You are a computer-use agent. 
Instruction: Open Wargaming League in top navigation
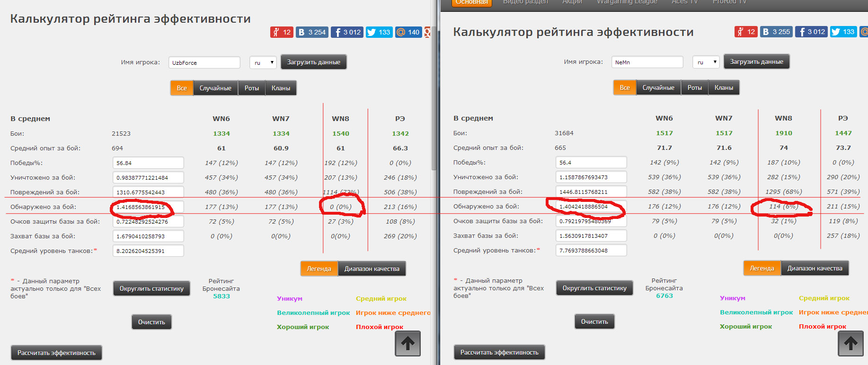[x=627, y=2]
